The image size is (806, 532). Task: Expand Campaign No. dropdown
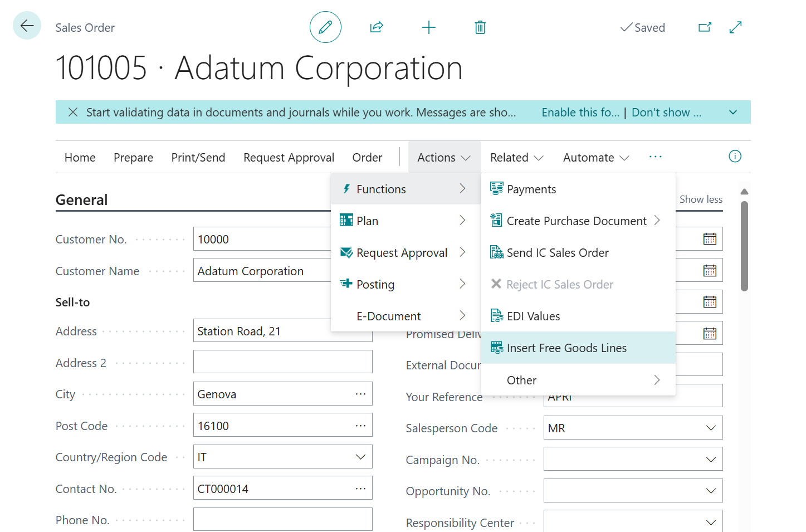point(711,460)
